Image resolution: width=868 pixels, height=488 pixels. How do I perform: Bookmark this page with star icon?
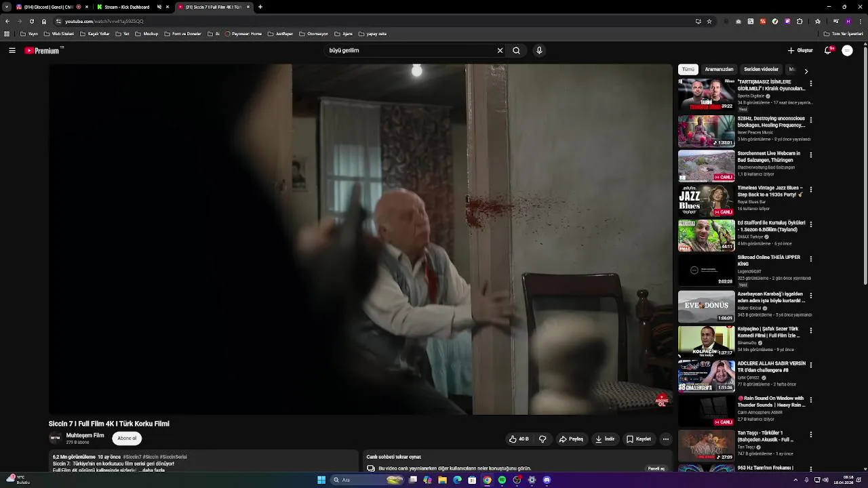point(709,22)
